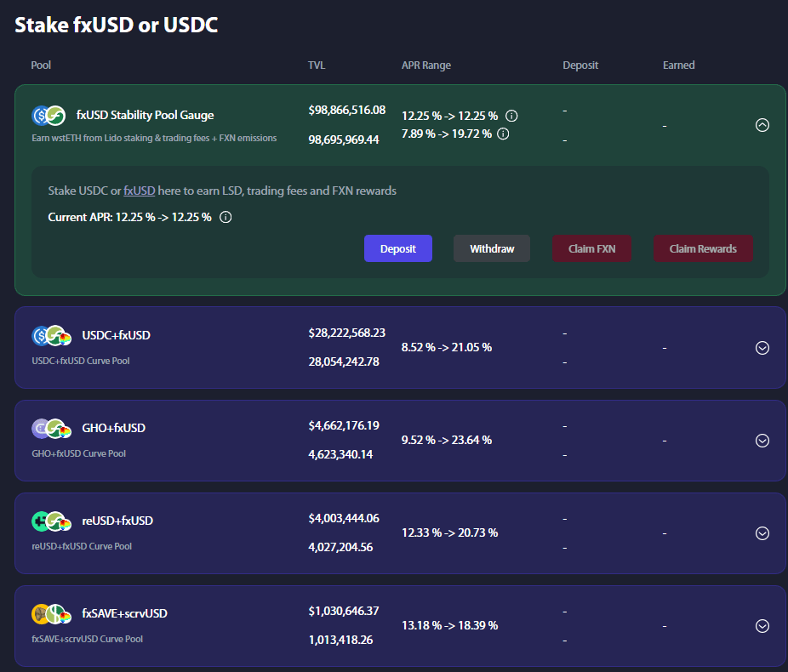
Task: Click the 4,623,340.14 amount
Action: 340,454
